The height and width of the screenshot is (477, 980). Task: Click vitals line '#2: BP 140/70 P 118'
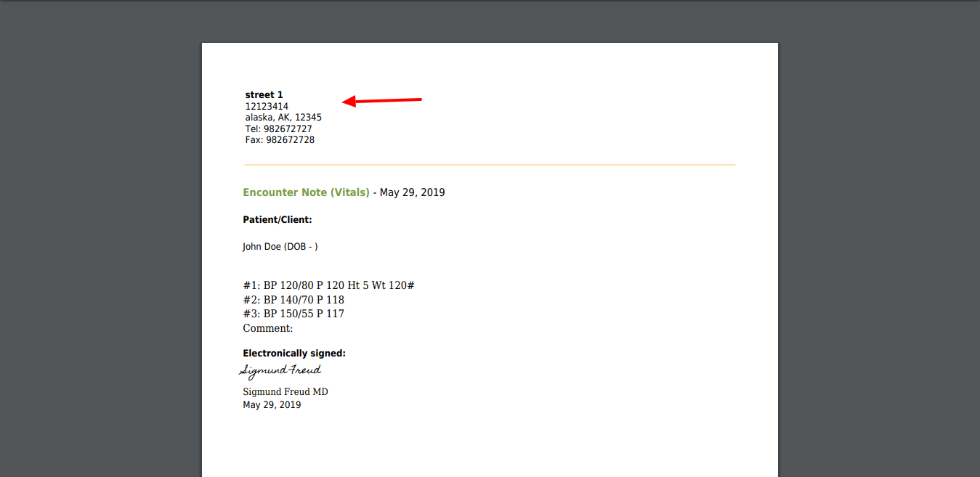point(293,300)
